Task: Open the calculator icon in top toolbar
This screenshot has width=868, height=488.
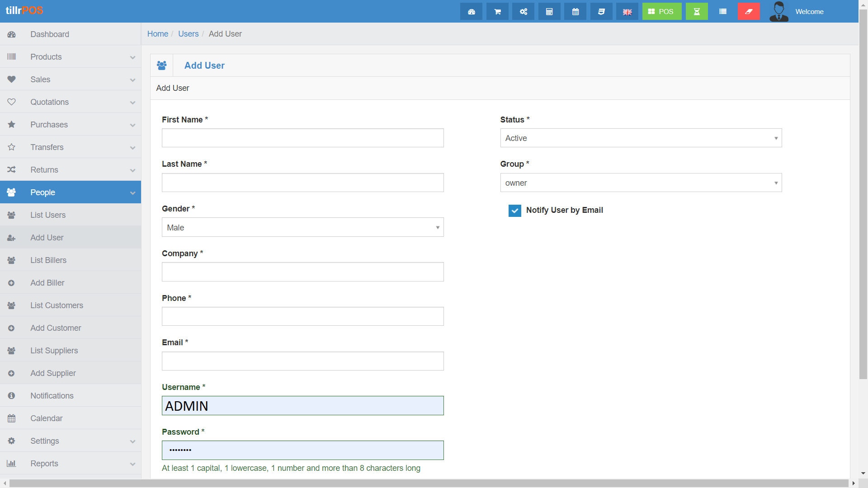Action: (x=549, y=12)
